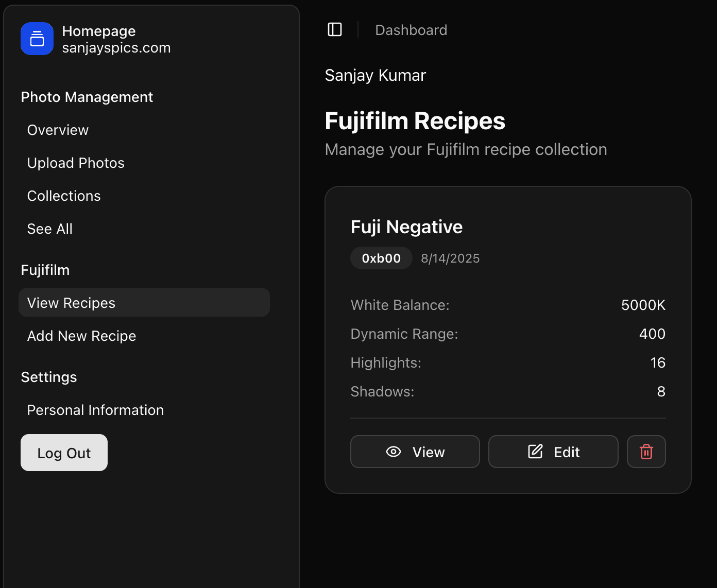Click the Dynamic Range label
This screenshot has height=588, width=717.
[x=404, y=334]
